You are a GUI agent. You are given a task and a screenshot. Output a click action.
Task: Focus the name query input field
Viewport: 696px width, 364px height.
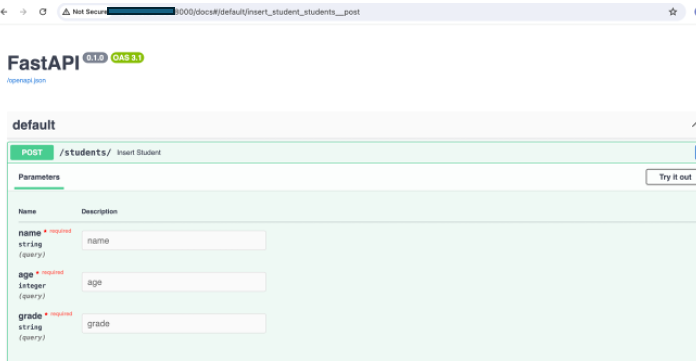174,241
